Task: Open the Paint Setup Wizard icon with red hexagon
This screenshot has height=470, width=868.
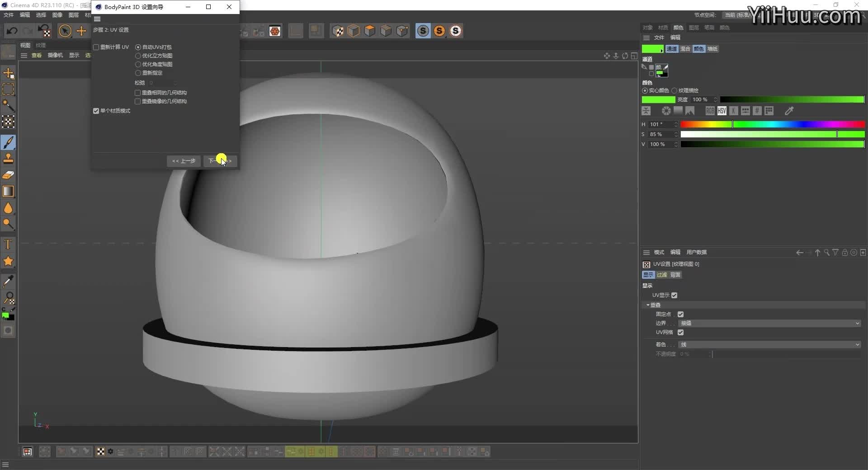Action: (x=275, y=31)
